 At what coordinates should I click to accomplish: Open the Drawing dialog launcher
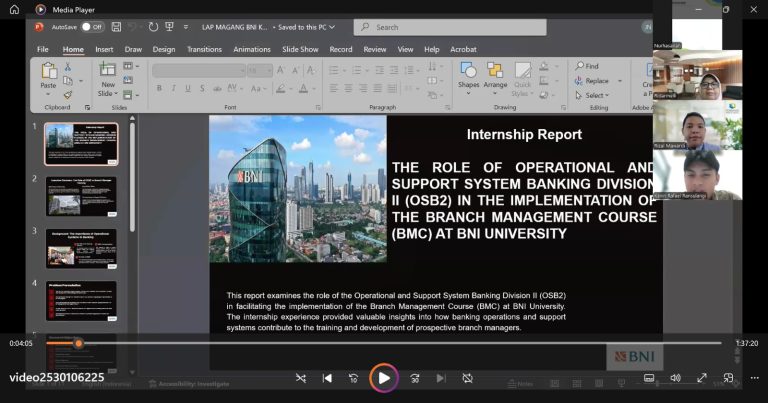click(x=563, y=107)
